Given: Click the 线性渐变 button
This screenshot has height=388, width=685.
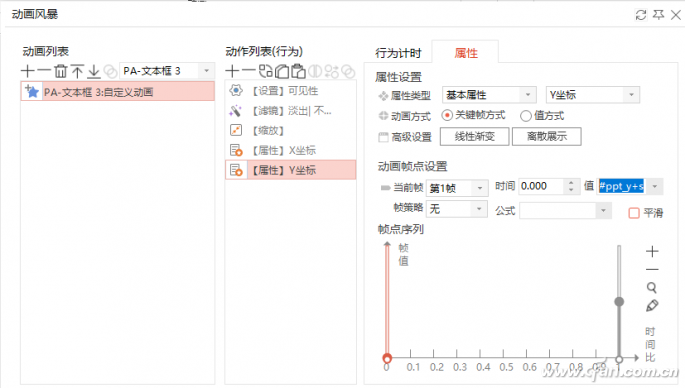Looking at the screenshot, I should 474,136.
